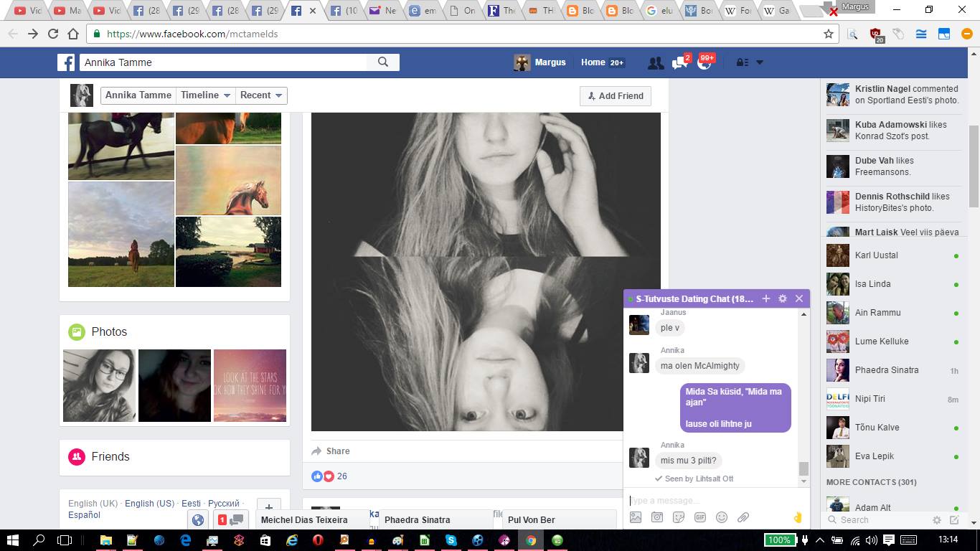Click the search magnifier button

[x=383, y=62]
